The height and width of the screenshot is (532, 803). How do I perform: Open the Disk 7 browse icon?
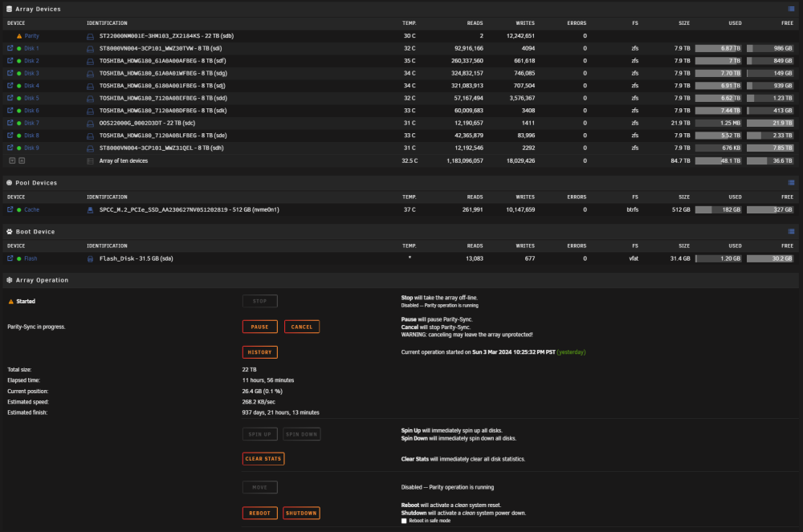pyautogui.click(x=10, y=123)
